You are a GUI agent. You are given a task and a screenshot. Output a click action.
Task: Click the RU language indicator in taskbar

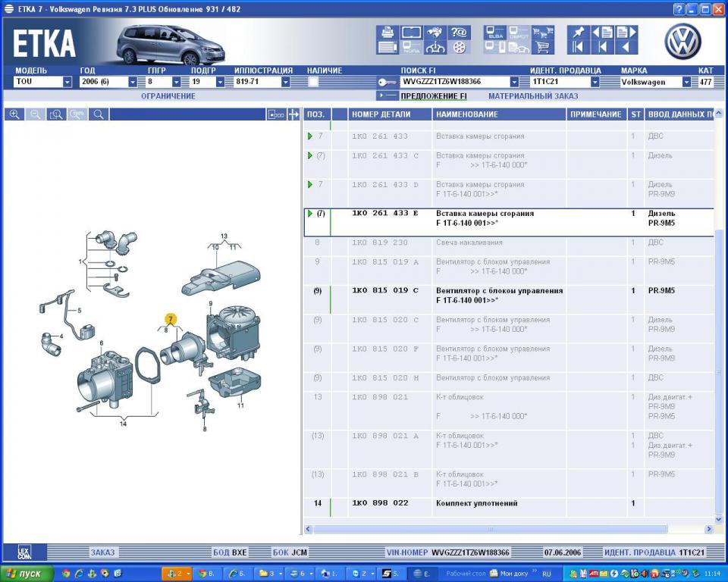[x=545, y=574]
